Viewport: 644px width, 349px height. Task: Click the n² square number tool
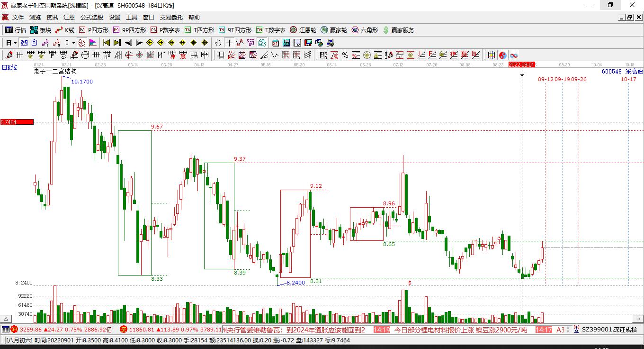[107, 55]
